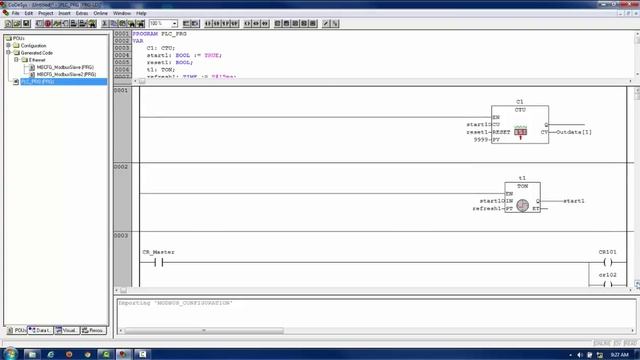Click the negate pencil toolbar icon
Screen dimensions: 640x360
click(x=326, y=24)
